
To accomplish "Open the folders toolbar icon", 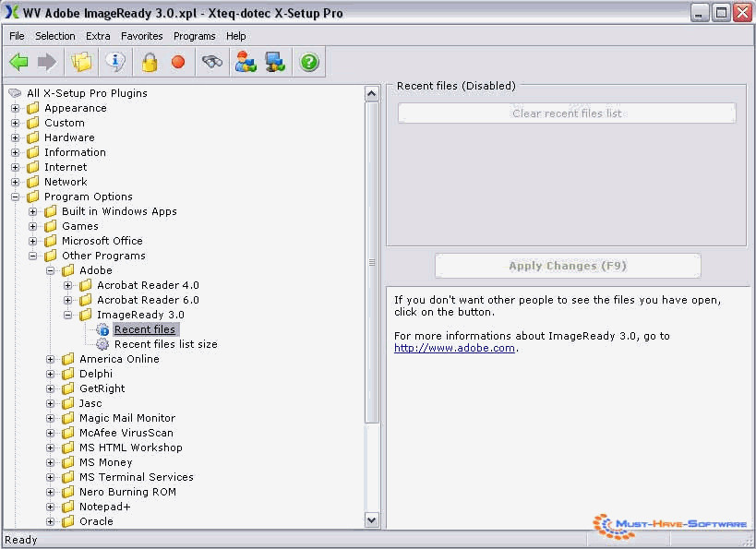I will click(81, 62).
